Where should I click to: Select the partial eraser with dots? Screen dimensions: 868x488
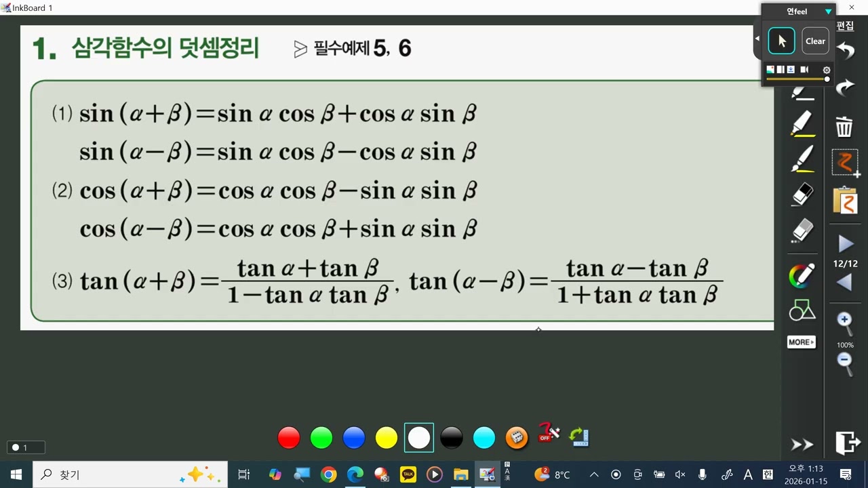click(802, 231)
